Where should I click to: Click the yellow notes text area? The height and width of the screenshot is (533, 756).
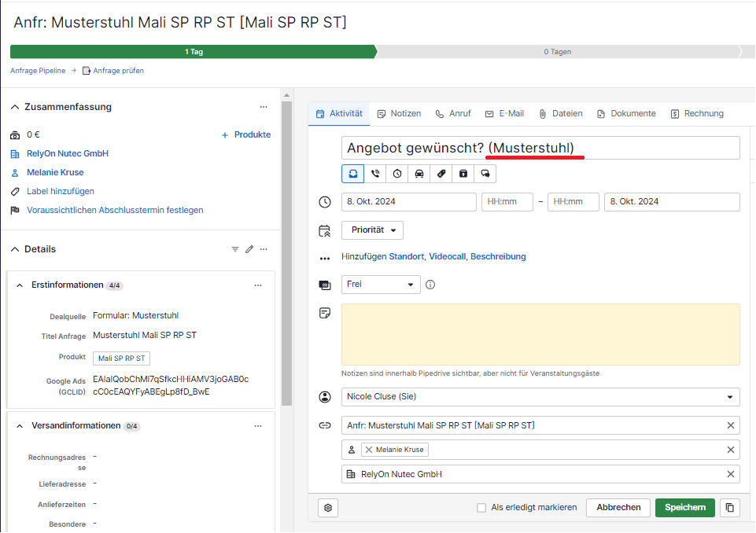tap(540, 334)
